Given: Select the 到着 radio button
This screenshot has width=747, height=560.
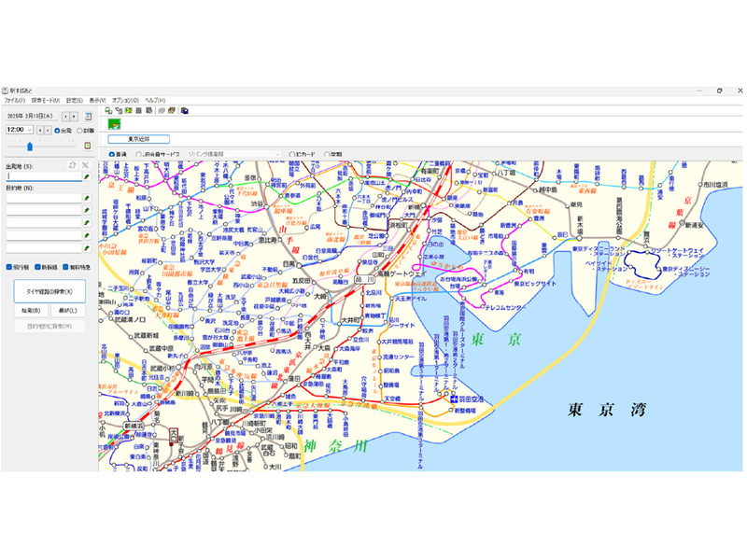Looking at the screenshot, I should click(80, 131).
